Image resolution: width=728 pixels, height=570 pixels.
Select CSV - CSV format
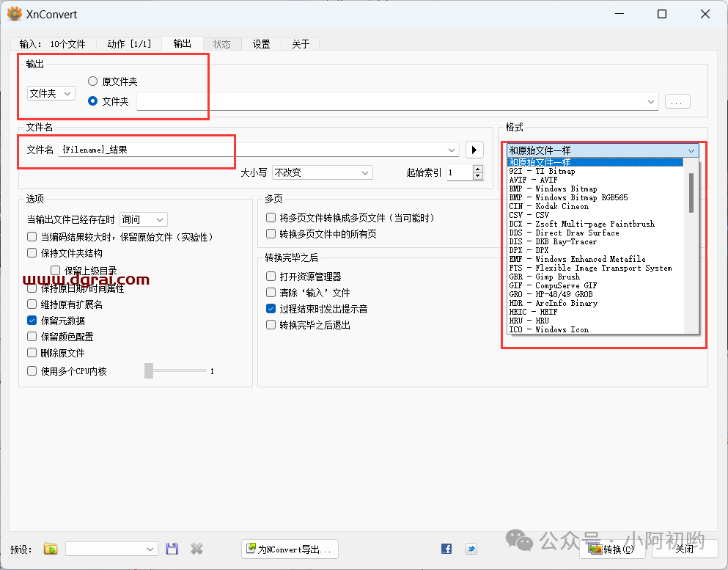(x=595, y=215)
